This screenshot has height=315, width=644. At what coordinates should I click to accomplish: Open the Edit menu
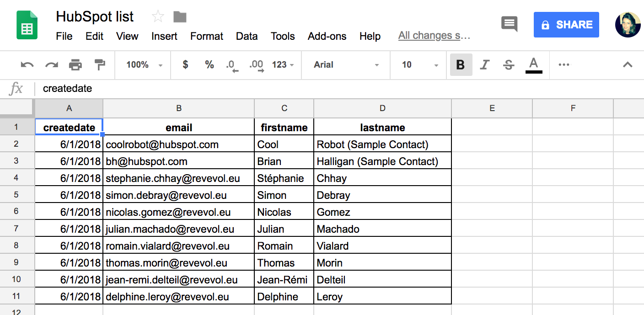coord(94,36)
